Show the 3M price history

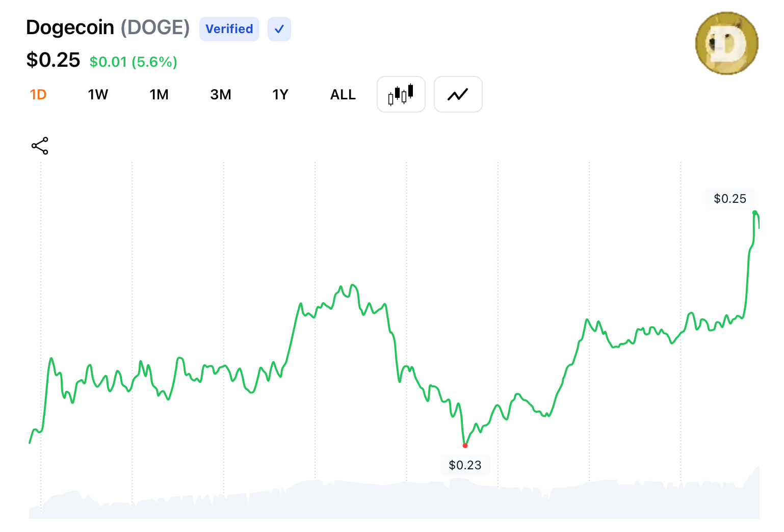pyautogui.click(x=221, y=95)
